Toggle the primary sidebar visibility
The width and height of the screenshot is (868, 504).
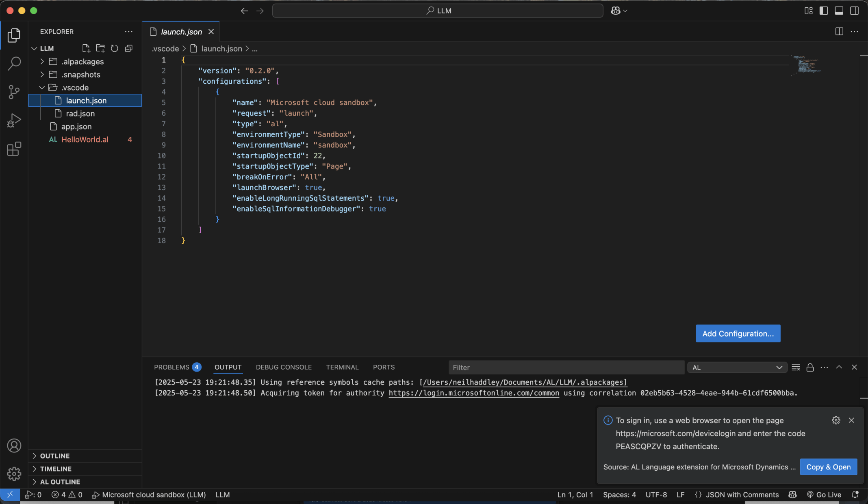(824, 11)
